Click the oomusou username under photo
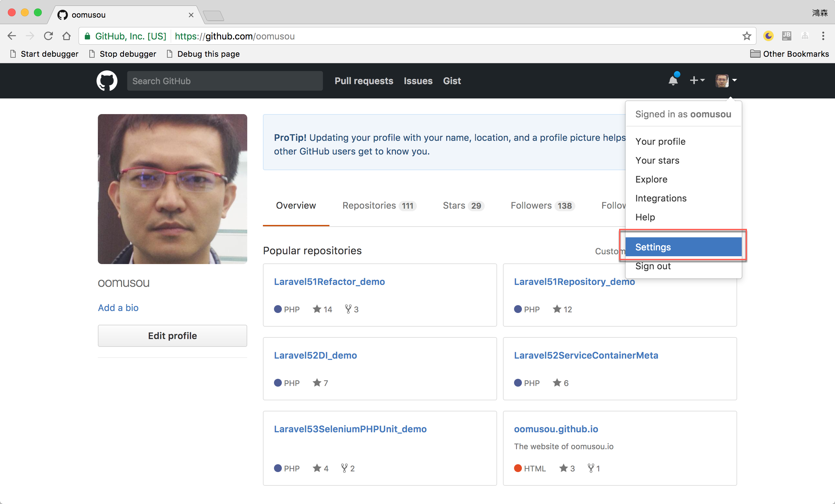 click(124, 283)
